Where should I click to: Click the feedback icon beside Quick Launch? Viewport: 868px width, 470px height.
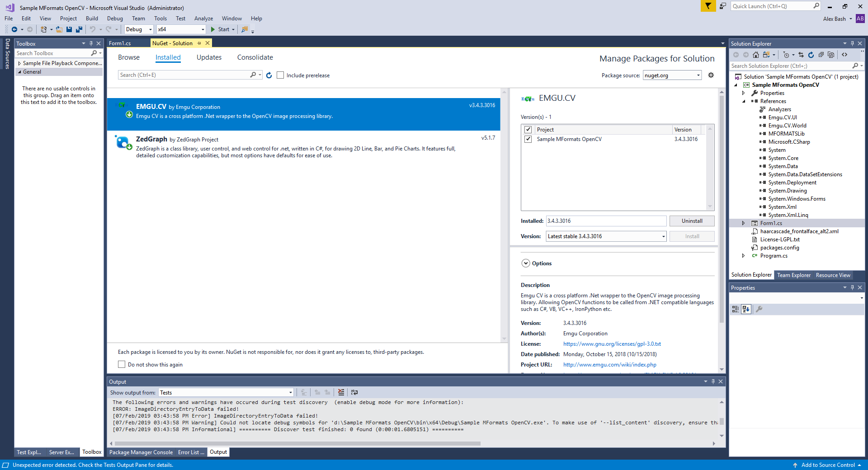coord(722,6)
